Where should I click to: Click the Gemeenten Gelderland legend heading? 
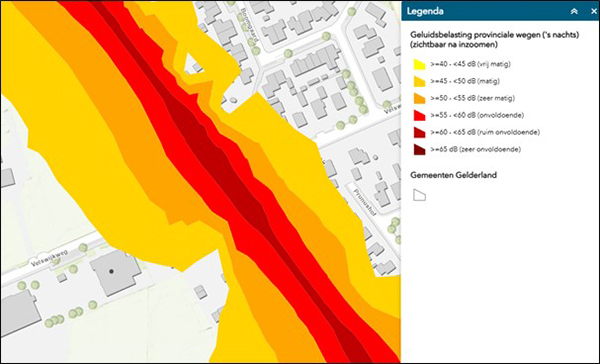tap(453, 175)
